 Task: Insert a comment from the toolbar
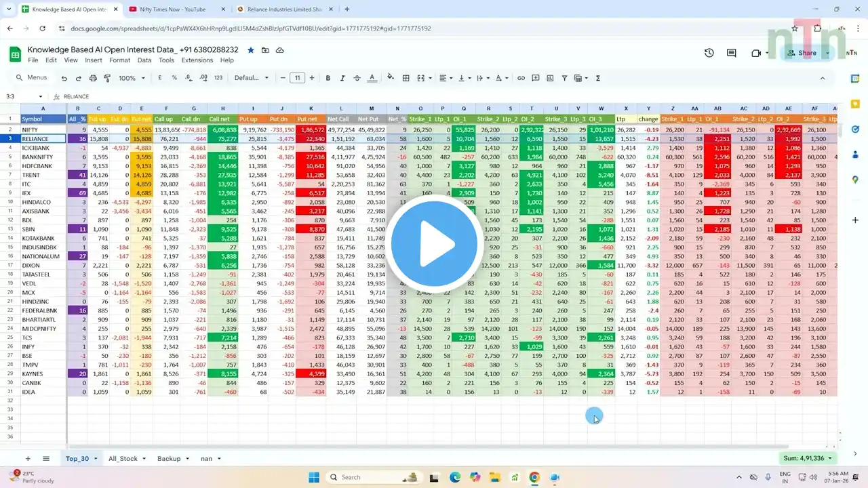click(536, 78)
